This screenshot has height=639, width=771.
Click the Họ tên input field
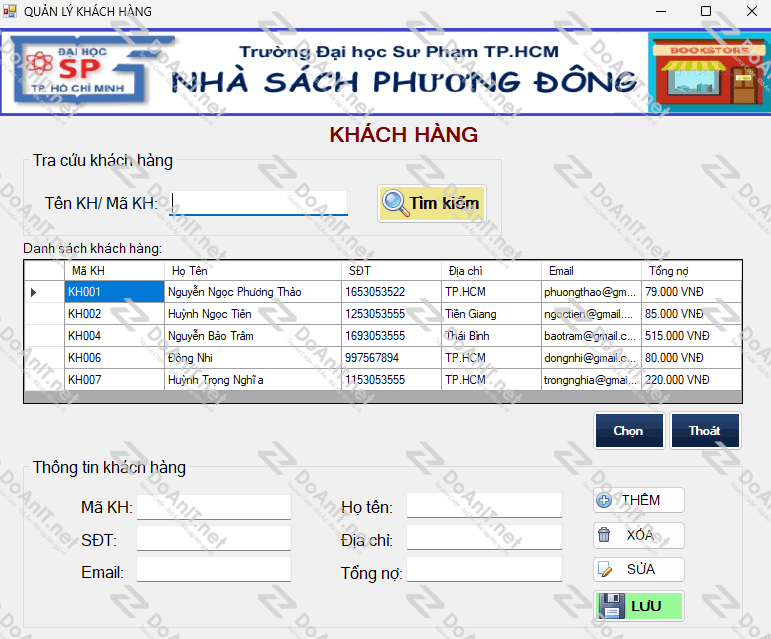[484, 505]
